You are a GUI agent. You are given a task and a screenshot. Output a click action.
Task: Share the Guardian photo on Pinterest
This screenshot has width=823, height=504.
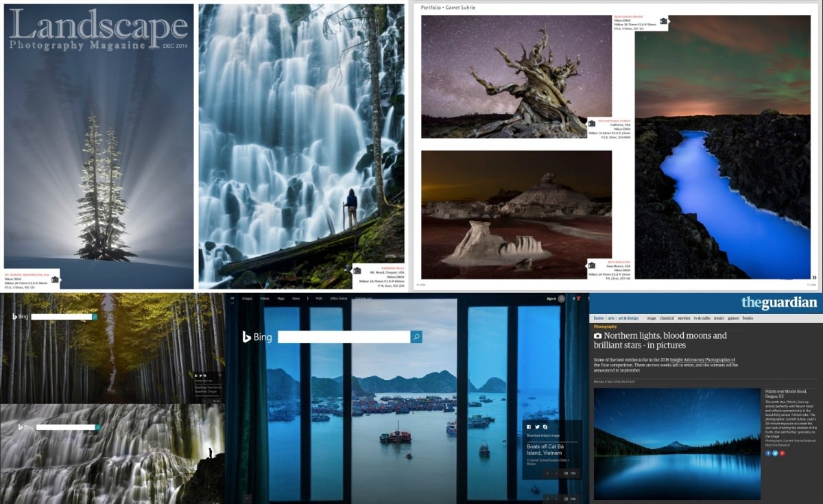point(782,453)
